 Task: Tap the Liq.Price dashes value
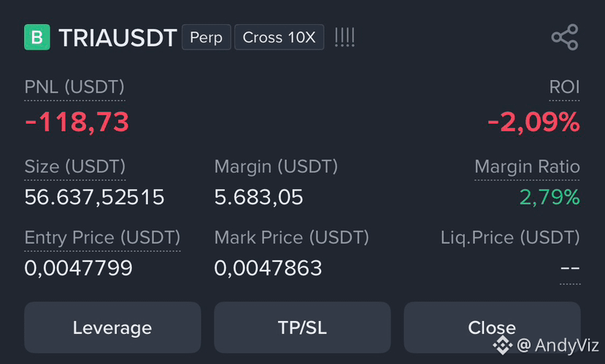click(570, 268)
